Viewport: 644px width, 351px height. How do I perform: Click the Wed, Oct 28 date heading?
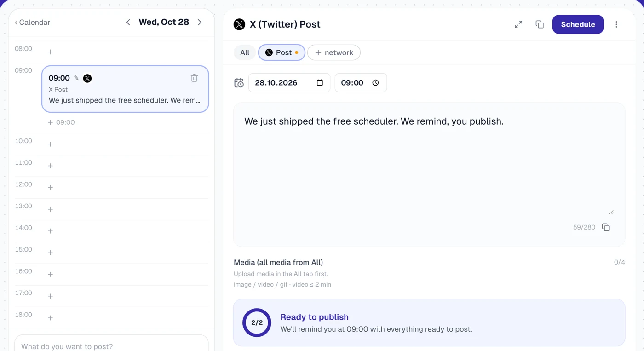[164, 22]
